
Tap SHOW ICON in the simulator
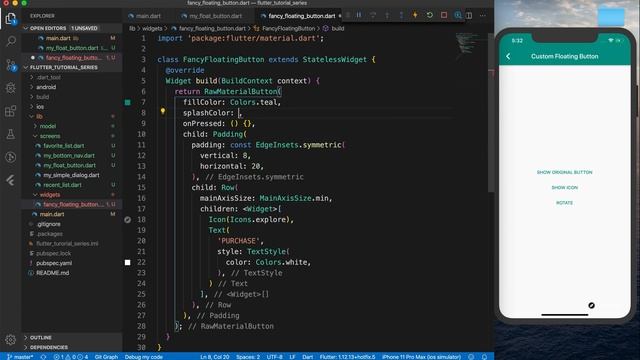564,187
